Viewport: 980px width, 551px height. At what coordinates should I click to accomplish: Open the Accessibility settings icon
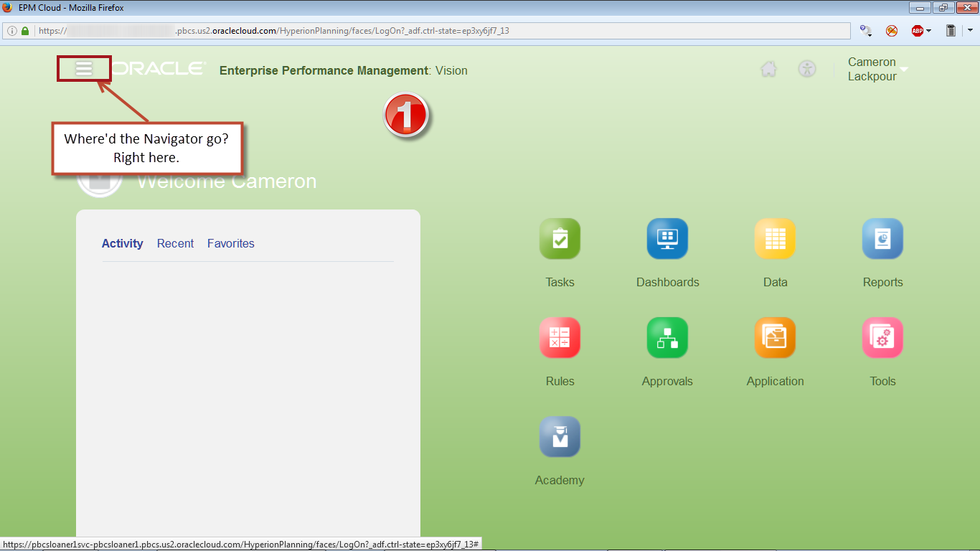(x=807, y=69)
